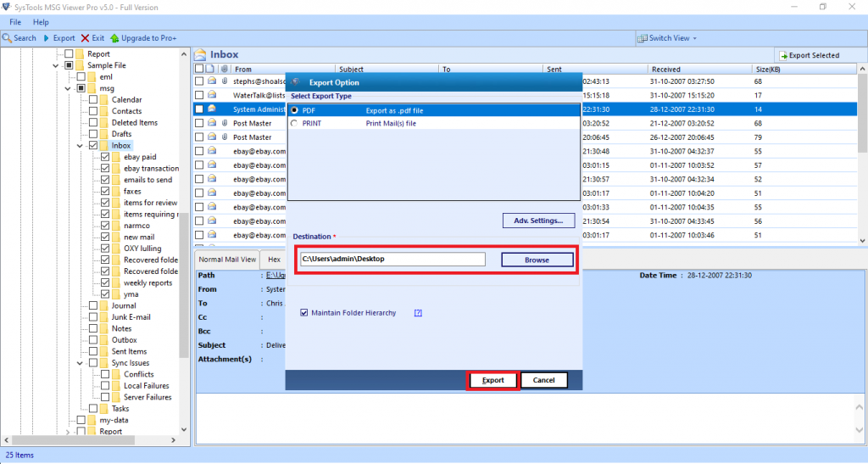The width and height of the screenshot is (868, 464).
Task: Click the select-all checkbox in mail header
Action: (198, 70)
